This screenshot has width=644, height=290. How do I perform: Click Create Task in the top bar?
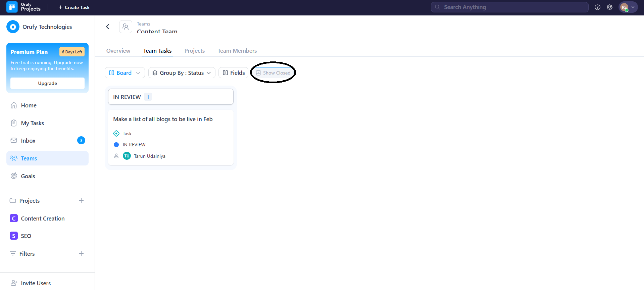click(x=74, y=7)
